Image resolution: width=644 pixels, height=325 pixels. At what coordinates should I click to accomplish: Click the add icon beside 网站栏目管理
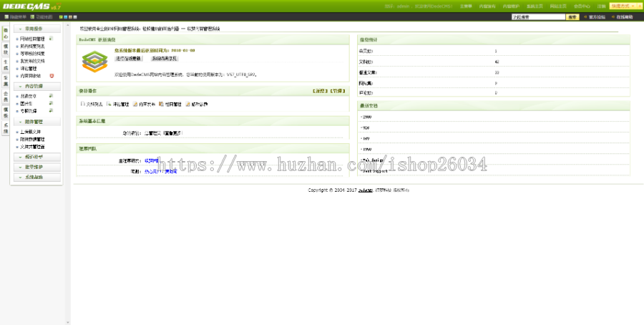(51, 39)
